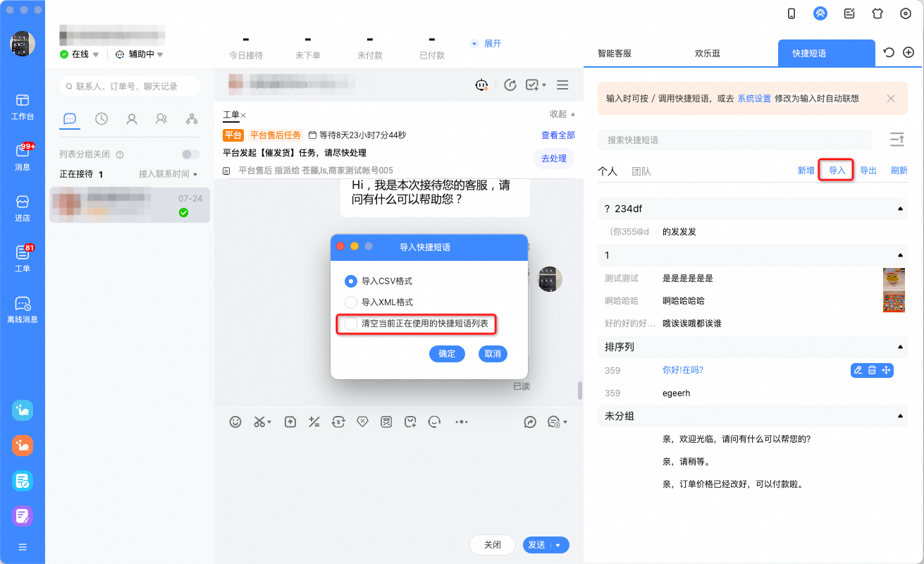Screen dimensions: 924x564
Task: Click the move icon on the 你好!在吗? row
Action: pyautogui.click(x=887, y=370)
